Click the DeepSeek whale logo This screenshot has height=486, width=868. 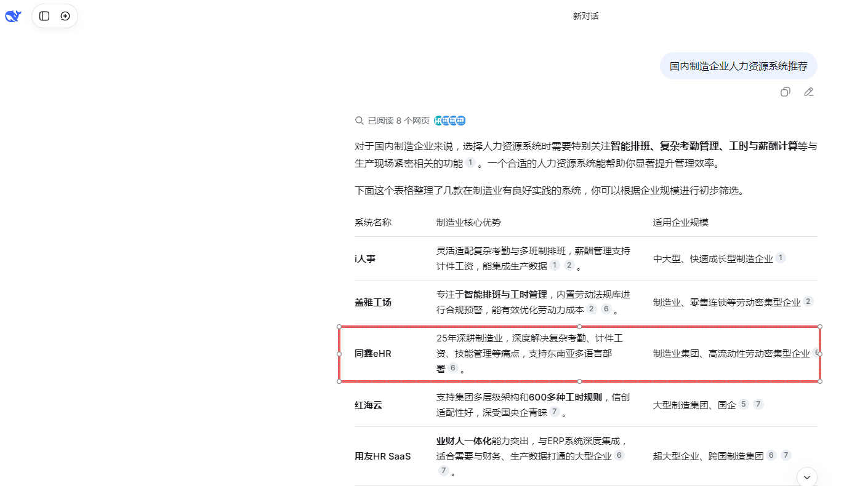pos(12,16)
